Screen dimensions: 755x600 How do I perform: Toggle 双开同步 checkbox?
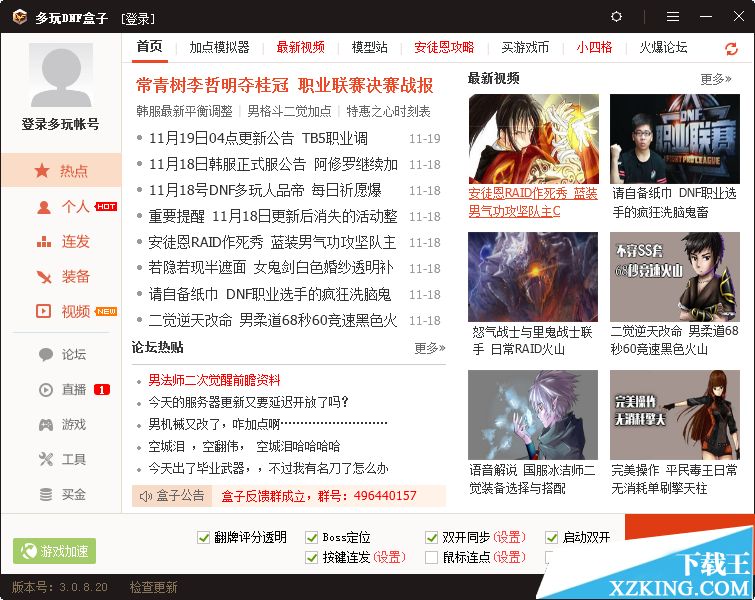[x=431, y=537]
